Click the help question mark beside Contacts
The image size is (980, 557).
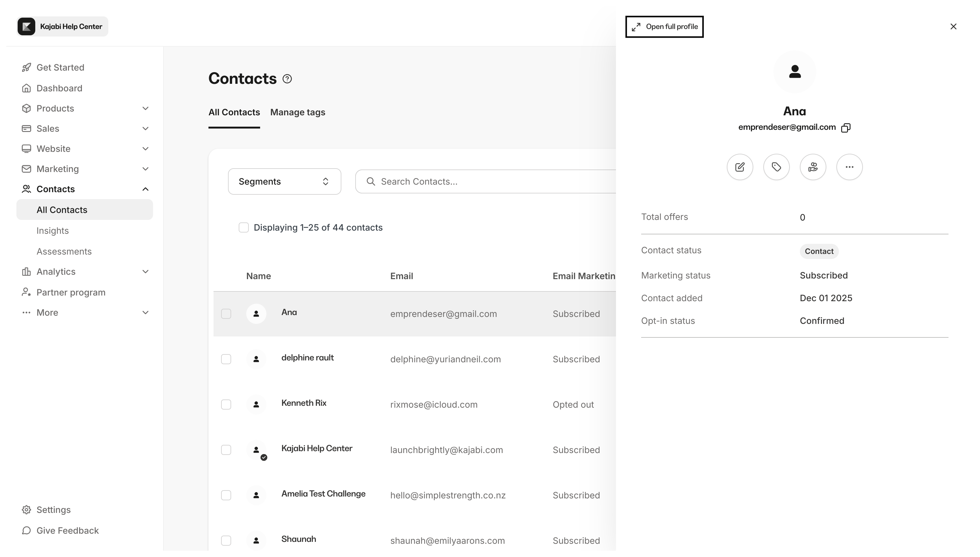coord(287,79)
